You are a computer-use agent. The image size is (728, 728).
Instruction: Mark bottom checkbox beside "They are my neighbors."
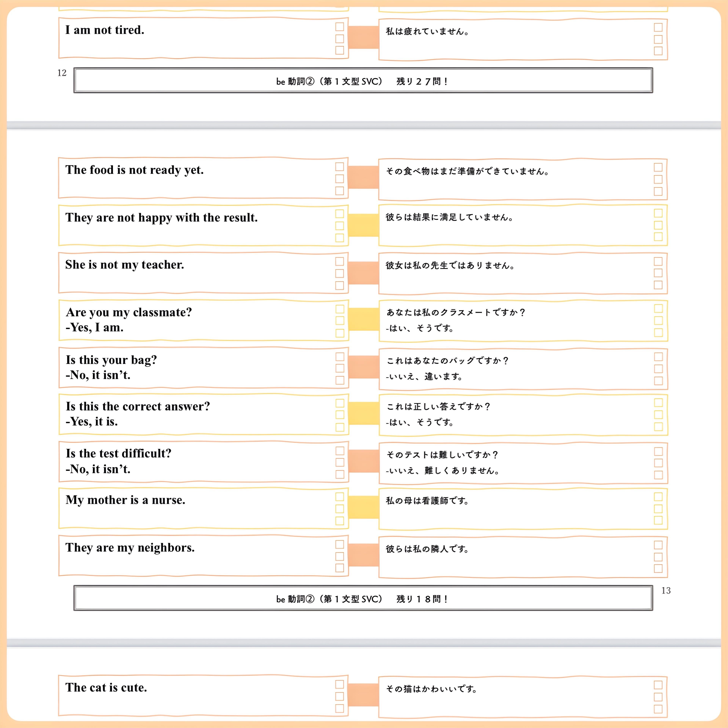tap(340, 568)
